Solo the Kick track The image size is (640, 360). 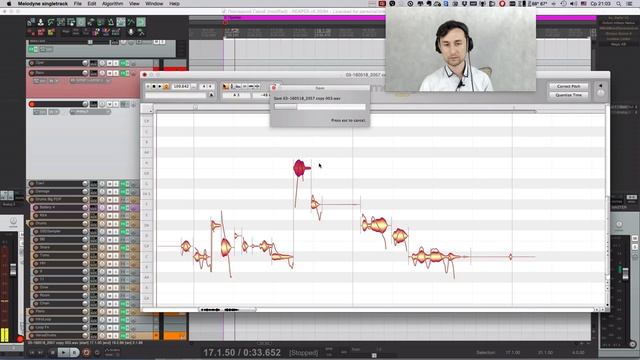click(x=116, y=216)
